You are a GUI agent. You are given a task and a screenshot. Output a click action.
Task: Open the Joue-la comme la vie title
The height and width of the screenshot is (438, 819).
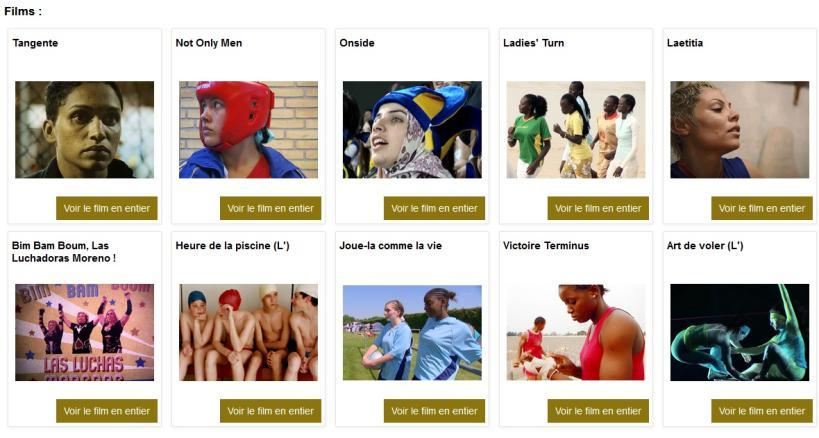391,245
